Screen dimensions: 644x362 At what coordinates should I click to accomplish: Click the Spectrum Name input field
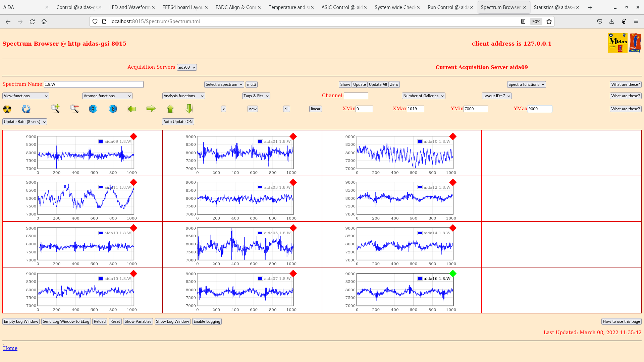coord(94,84)
